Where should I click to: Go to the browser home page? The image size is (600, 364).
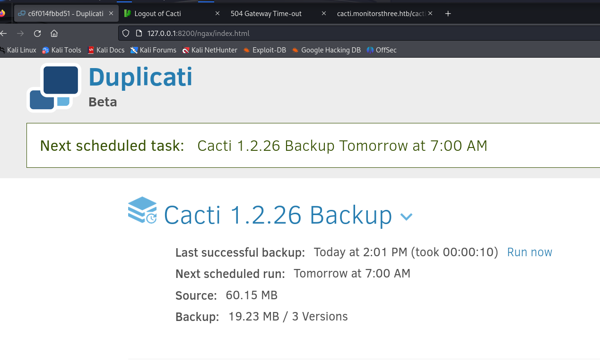(54, 34)
